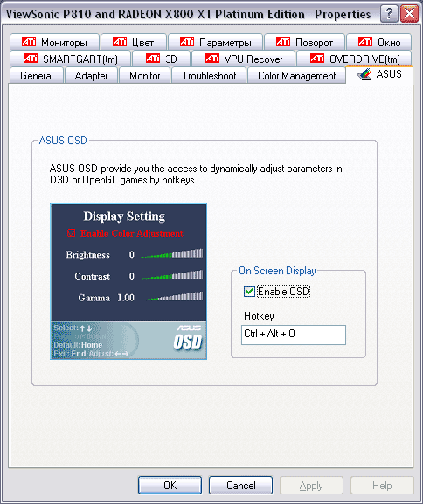Switch to the Цвет tab
The image size is (423, 504).
pyautogui.click(x=134, y=42)
